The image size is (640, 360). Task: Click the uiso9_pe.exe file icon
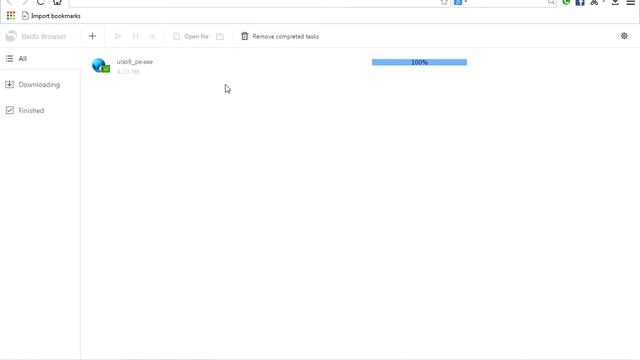(x=101, y=65)
